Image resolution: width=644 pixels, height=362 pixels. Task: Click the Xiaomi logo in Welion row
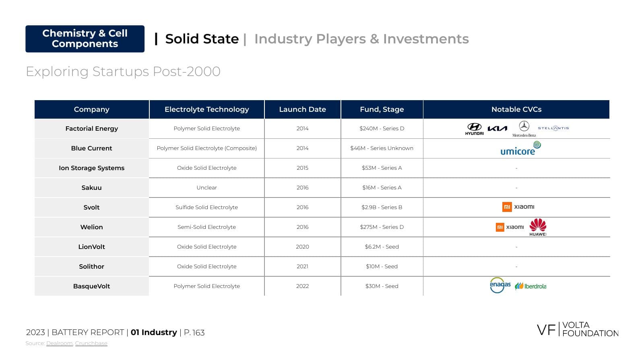510,227
